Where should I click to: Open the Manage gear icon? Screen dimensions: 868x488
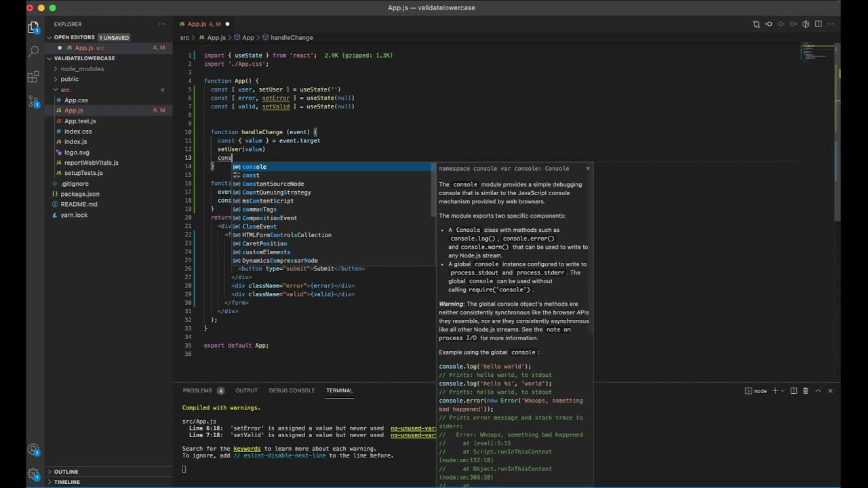tap(33, 474)
